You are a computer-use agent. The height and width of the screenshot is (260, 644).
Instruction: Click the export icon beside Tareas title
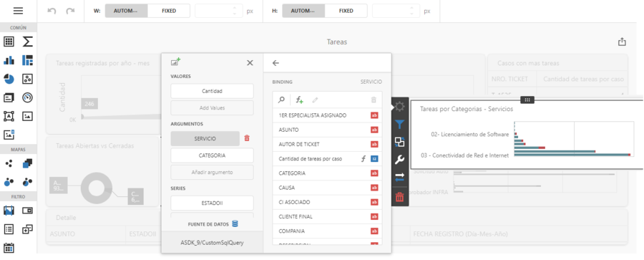622,42
